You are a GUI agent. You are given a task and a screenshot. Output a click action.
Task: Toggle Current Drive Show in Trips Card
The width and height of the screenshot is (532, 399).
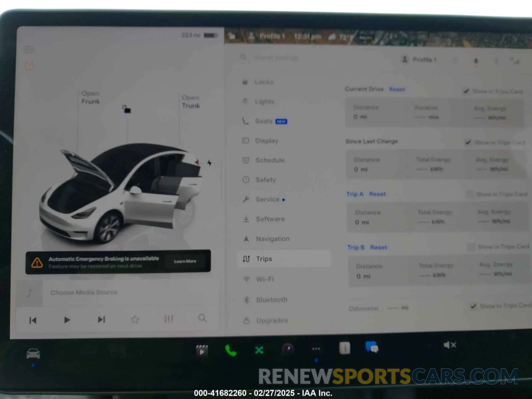(466, 91)
